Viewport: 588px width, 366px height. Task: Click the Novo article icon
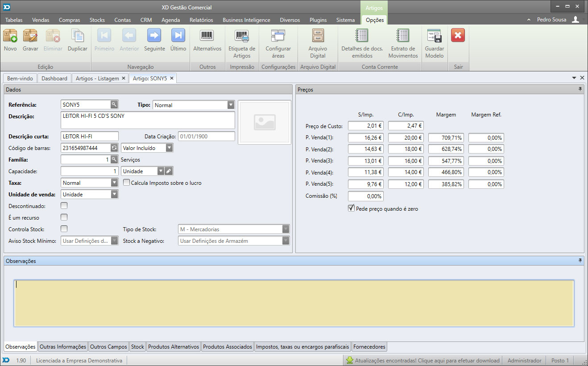point(10,36)
